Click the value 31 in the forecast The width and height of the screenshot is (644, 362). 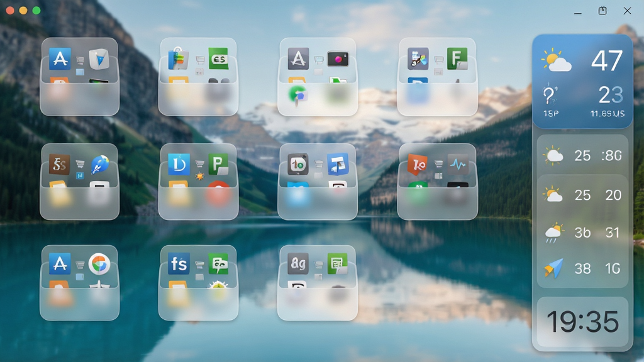click(613, 233)
